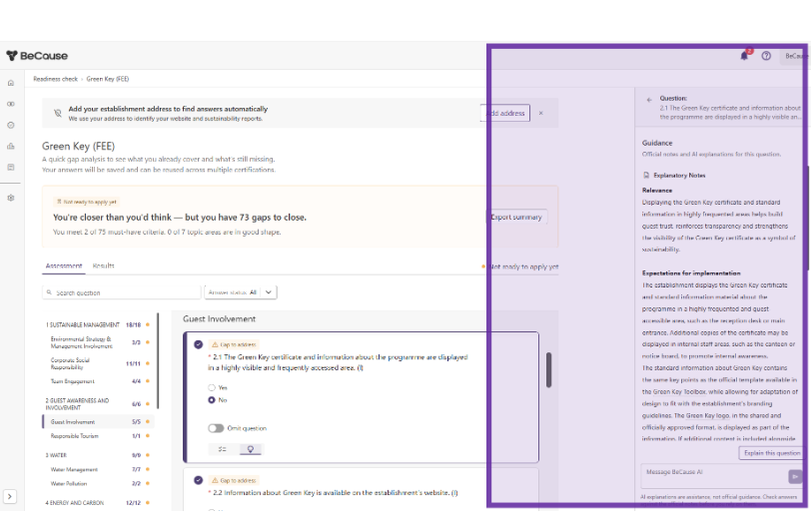812x530 pixels.
Task: Click the info marker after question 2.2 text
Action: (454, 493)
